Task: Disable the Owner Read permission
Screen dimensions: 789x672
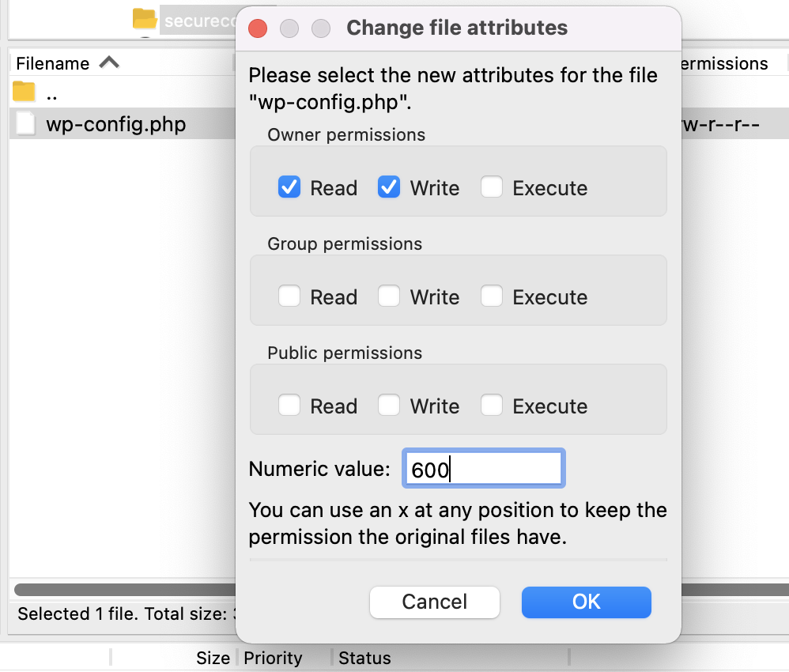Action: pyautogui.click(x=289, y=187)
